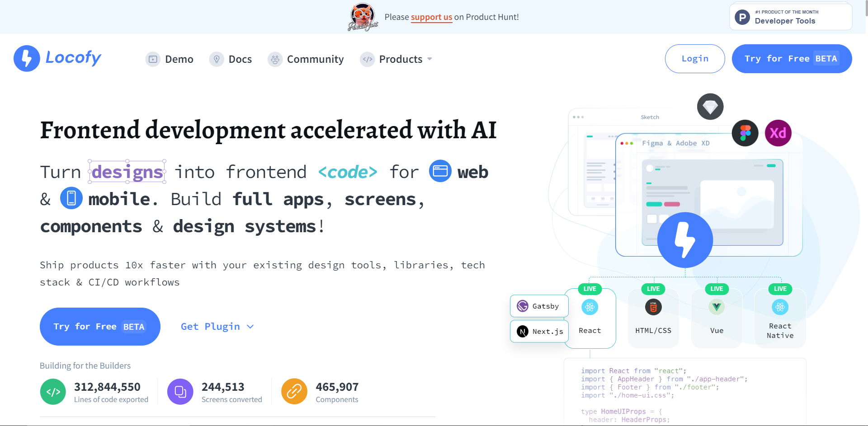Click the HTML/CSS framework icon
The width and height of the screenshot is (868, 426).
[653, 307]
